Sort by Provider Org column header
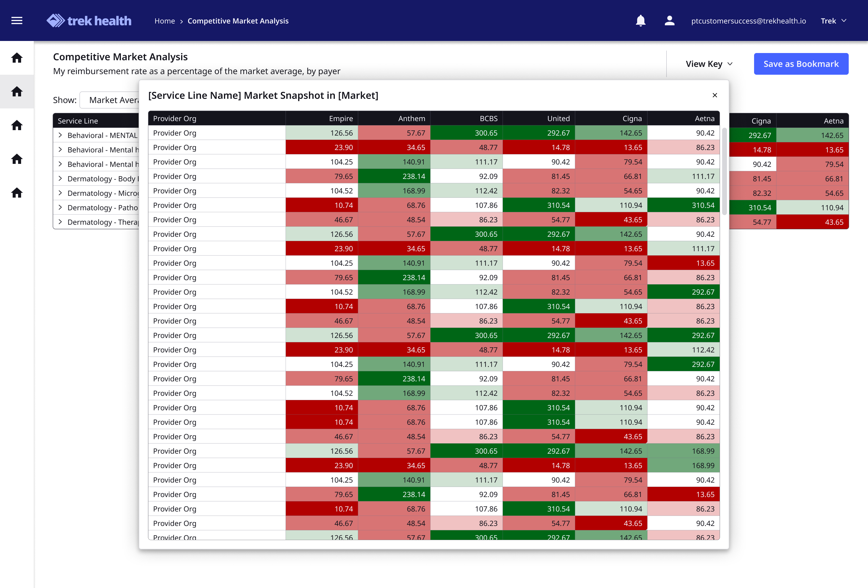 (x=217, y=118)
